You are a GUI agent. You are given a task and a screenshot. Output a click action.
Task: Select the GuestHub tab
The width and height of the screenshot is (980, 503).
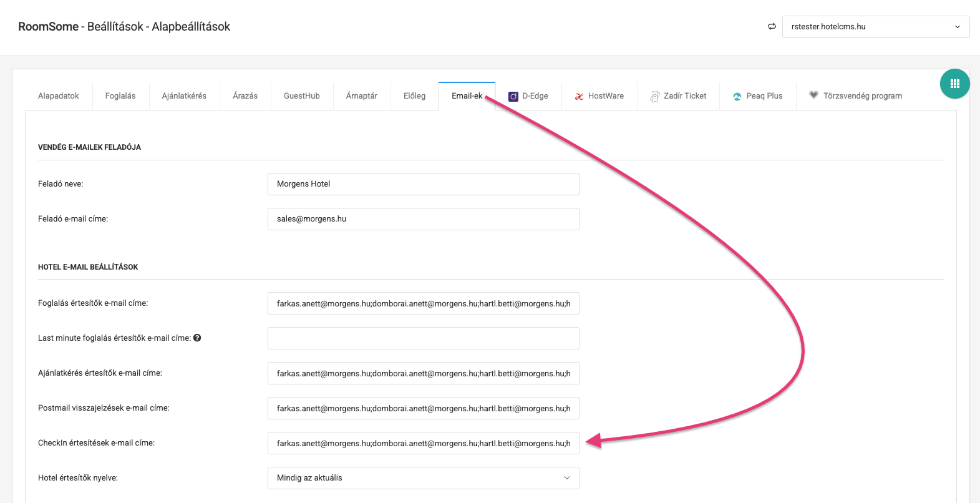click(x=302, y=96)
